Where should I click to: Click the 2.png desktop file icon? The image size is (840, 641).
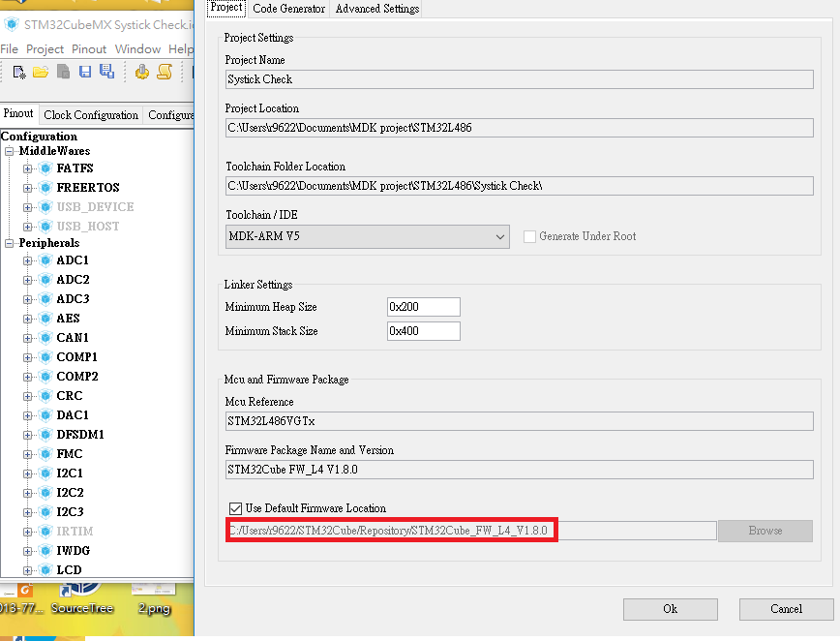tap(153, 590)
